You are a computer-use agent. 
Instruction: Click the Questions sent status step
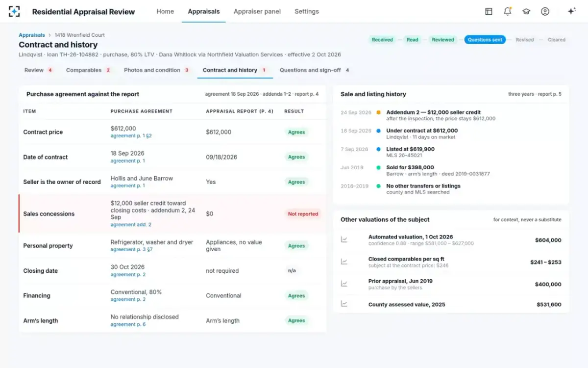click(x=485, y=40)
